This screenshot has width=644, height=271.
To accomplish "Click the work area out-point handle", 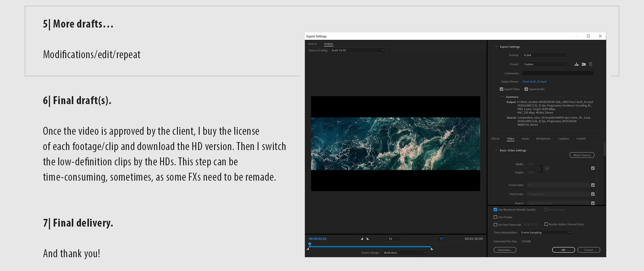I will [432, 249].
